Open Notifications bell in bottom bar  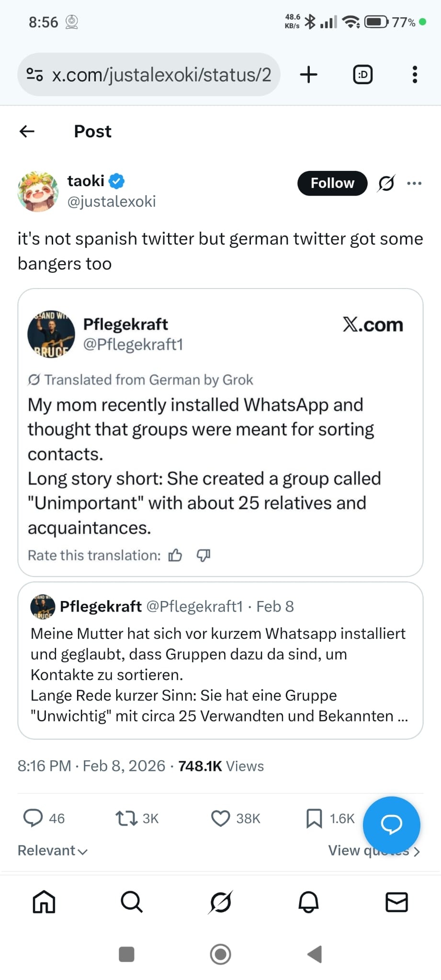click(x=308, y=902)
